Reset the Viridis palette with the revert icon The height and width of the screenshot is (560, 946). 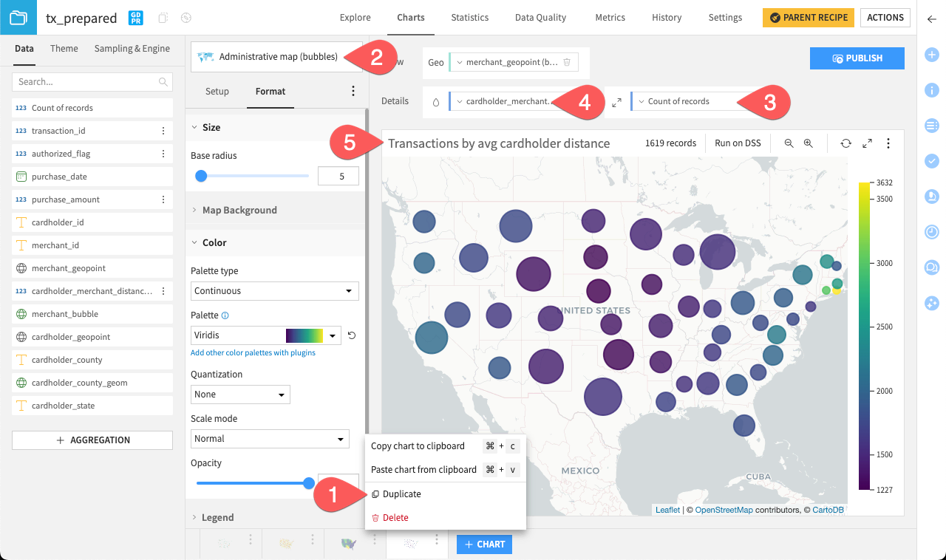point(351,335)
